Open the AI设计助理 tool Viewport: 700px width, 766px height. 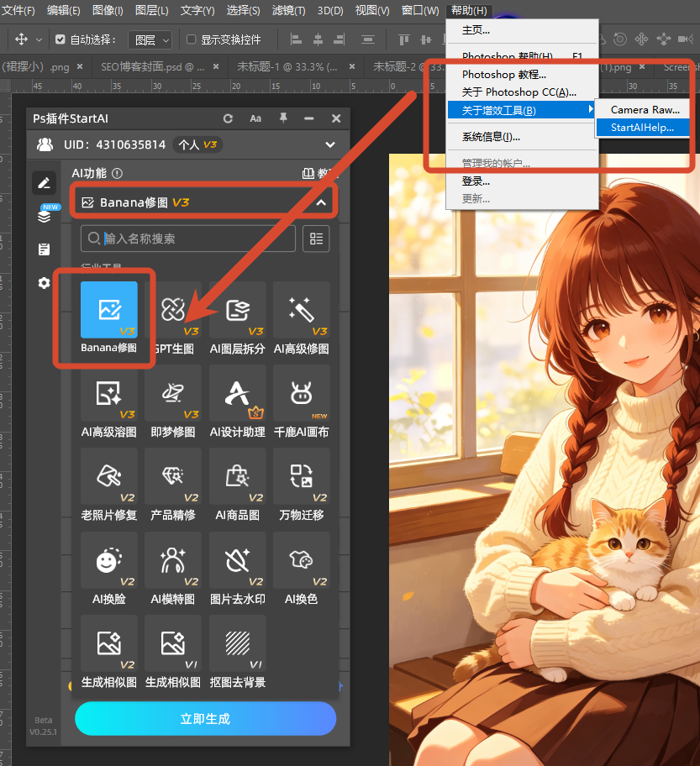[238, 393]
